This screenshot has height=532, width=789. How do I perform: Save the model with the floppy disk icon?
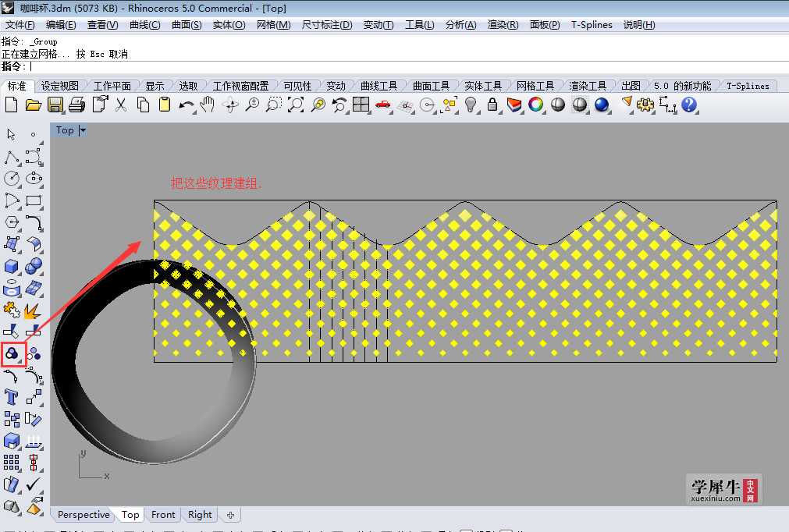coord(55,105)
